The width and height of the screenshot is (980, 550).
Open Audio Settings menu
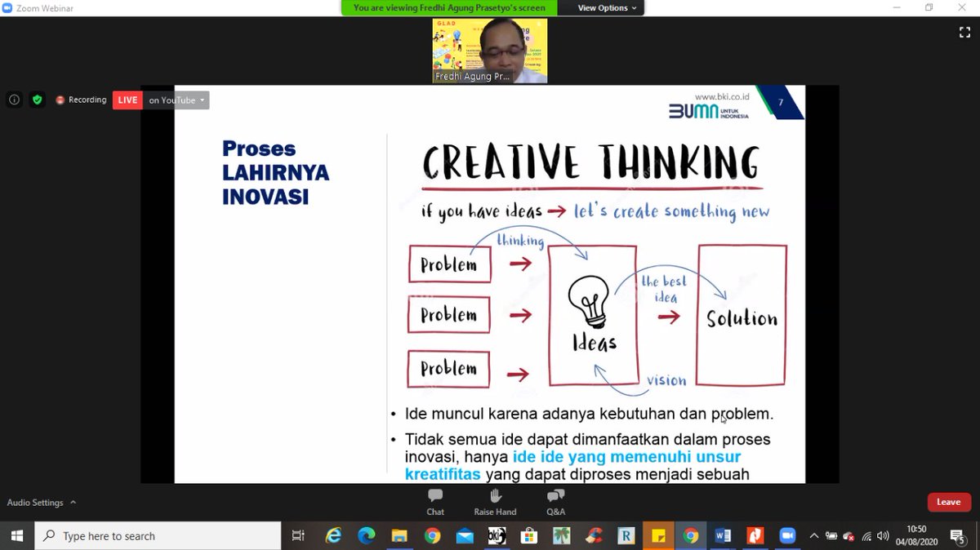coord(42,503)
